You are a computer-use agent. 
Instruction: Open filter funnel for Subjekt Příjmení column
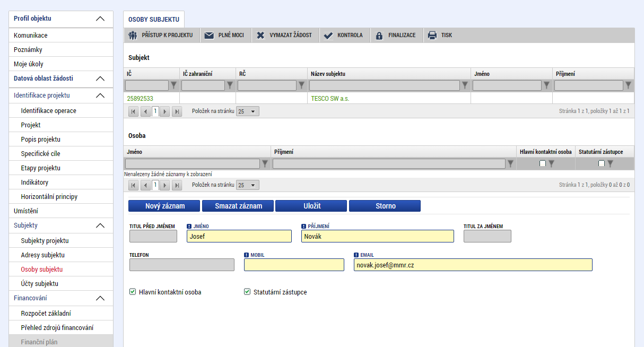point(629,85)
